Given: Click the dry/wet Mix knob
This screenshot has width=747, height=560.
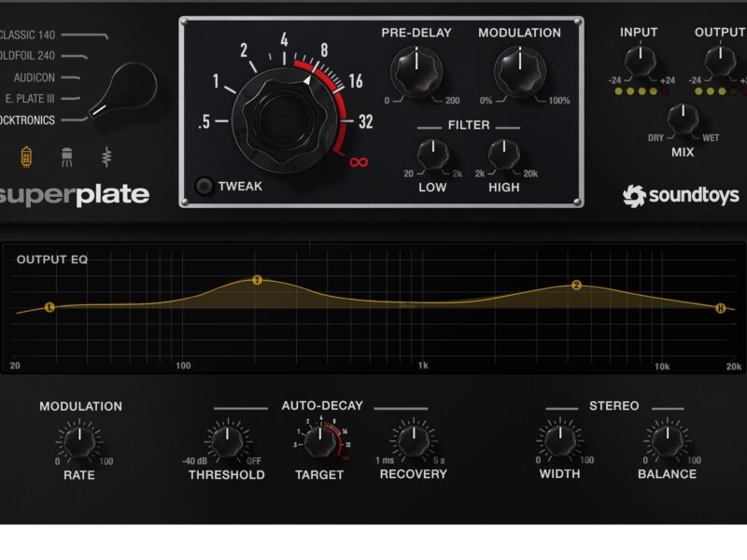Looking at the screenshot, I should 683,119.
